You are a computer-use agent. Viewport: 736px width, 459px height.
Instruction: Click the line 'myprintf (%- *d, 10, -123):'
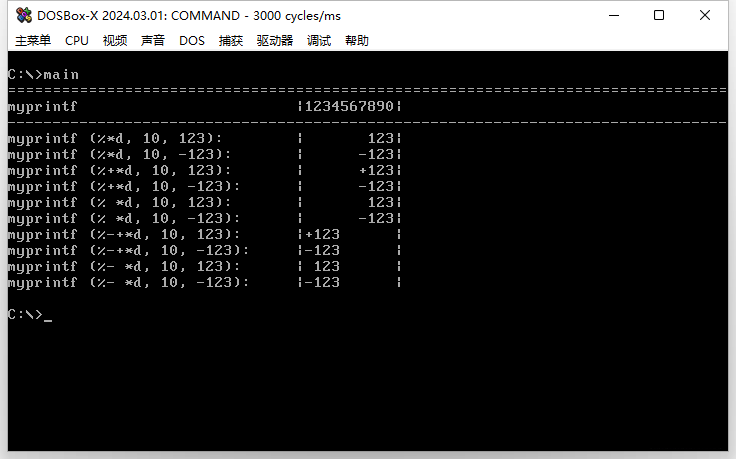[x=129, y=282]
